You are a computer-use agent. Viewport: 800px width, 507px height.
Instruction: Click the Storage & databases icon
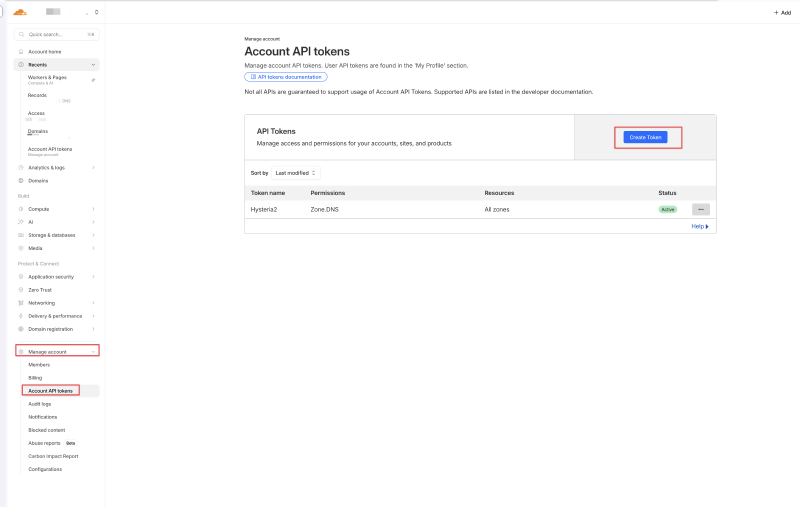click(x=21, y=235)
